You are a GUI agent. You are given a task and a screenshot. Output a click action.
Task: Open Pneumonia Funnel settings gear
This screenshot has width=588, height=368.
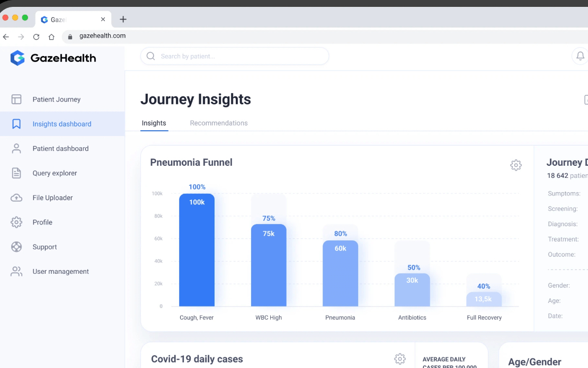pyautogui.click(x=515, y=165)
